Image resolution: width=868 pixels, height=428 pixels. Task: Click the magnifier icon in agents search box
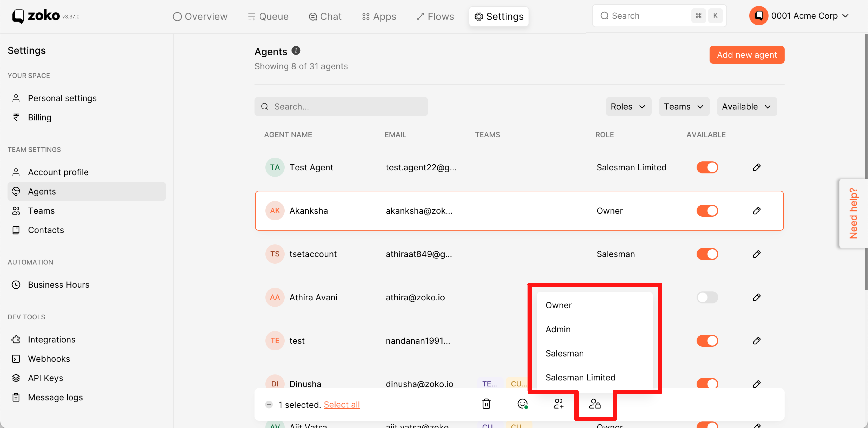265,106
